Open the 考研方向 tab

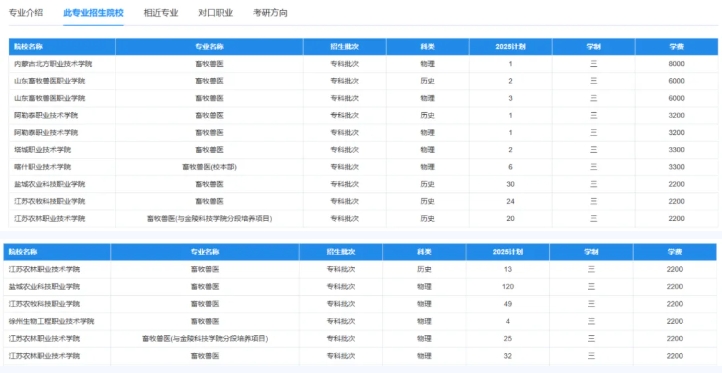click(270, 13)
